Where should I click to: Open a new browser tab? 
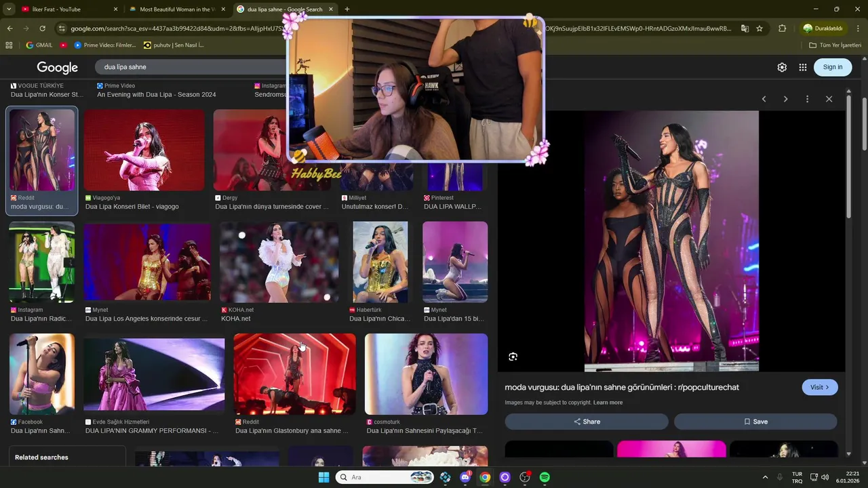click(347, 9)
